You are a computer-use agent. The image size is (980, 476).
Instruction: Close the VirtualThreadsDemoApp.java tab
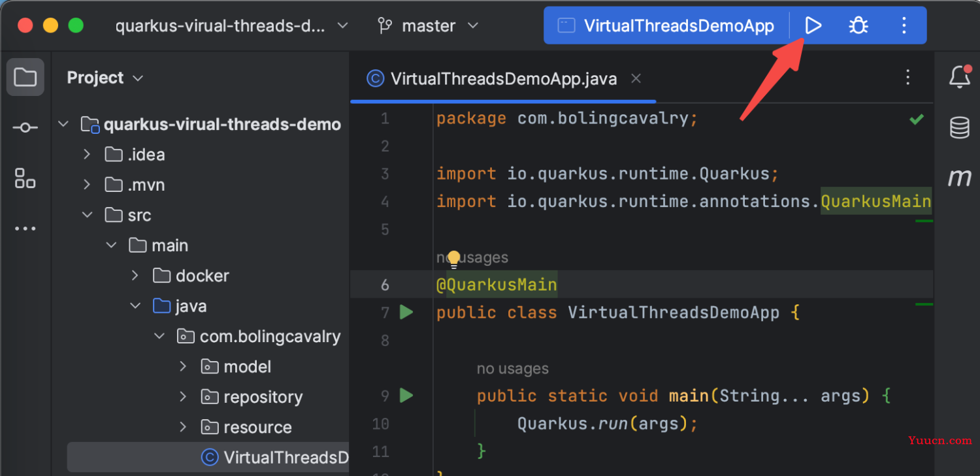click(636, 78)
